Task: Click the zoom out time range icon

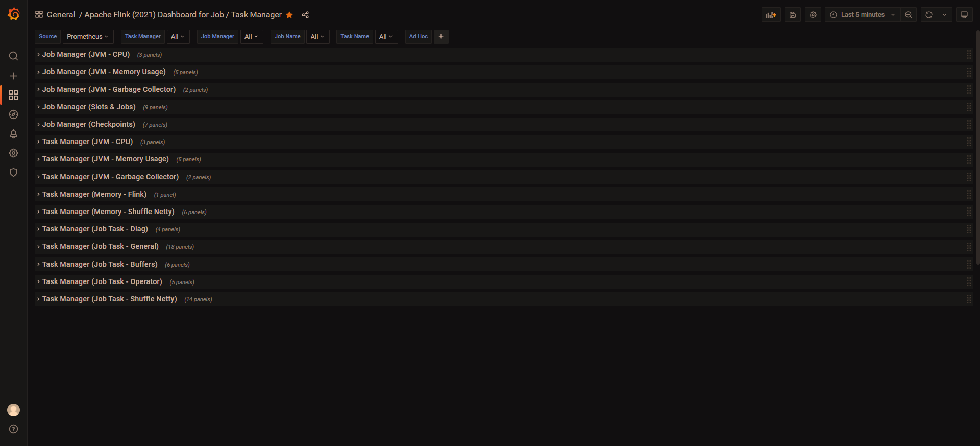Action: pos(909,15)
